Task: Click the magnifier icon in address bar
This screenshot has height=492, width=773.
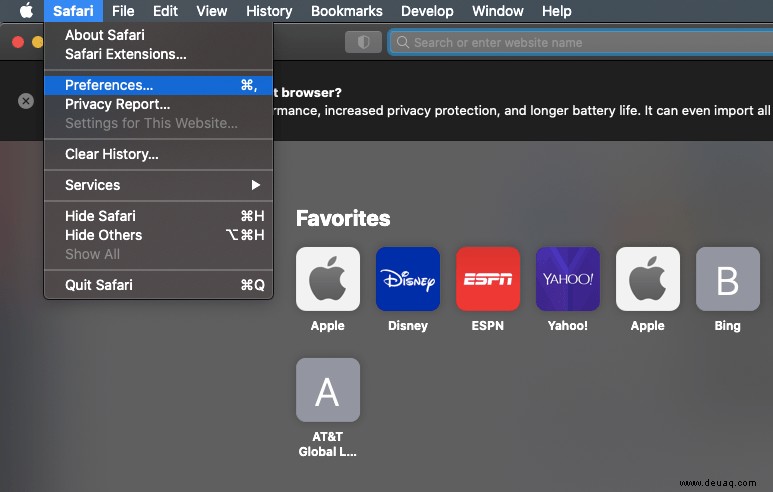Action: coord(402,42)
